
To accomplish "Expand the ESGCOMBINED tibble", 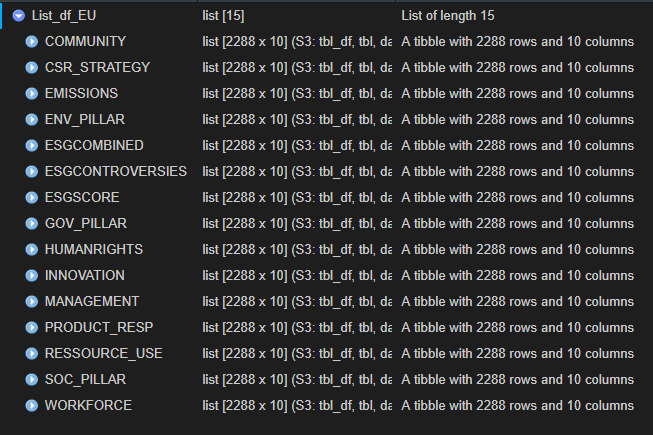I will (32, 146).
